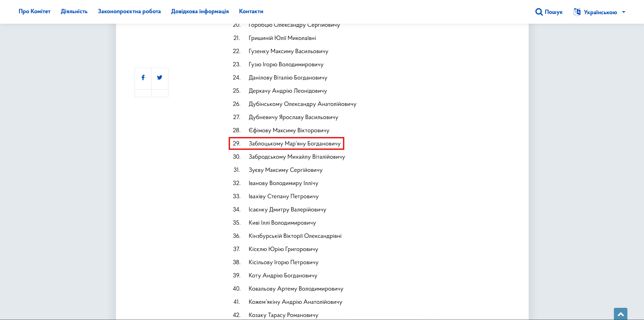
Task: Click list entry Киві Іллі Володимировичу
Action: (282, 223)
